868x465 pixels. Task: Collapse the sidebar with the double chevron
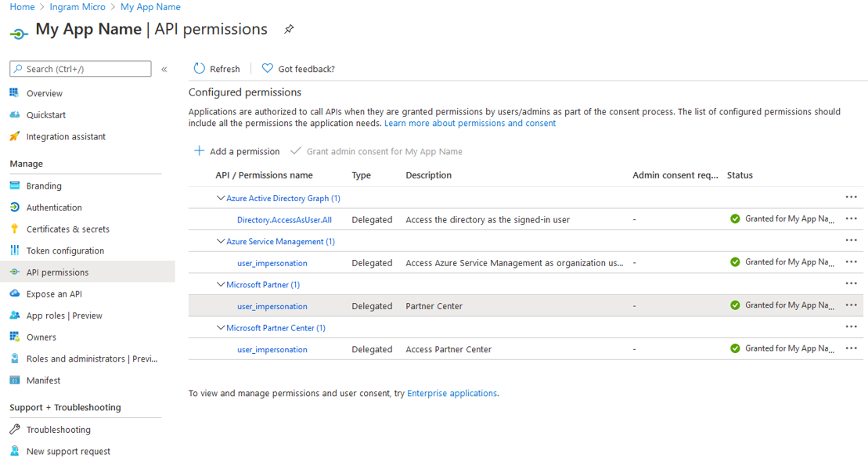(x=164, y=69)
